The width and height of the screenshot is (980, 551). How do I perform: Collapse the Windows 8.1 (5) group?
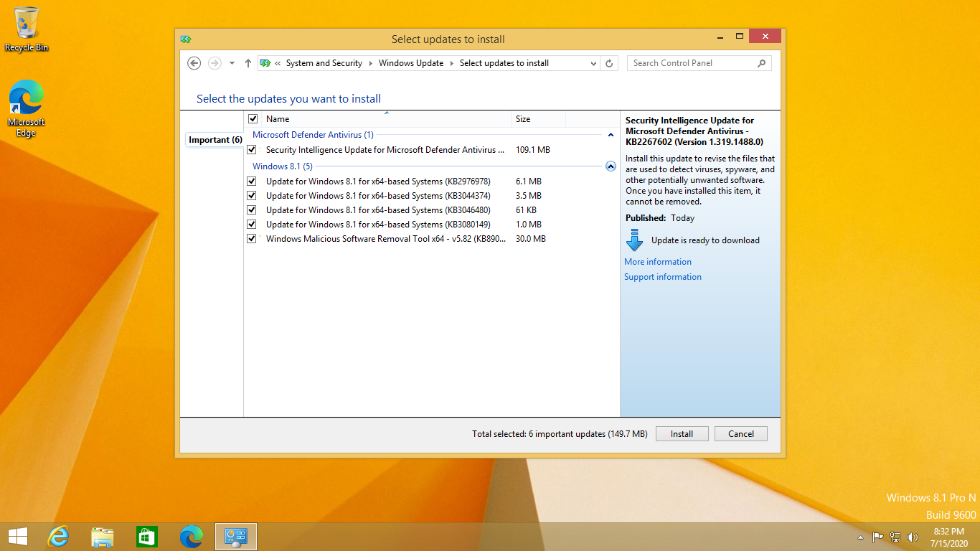(x=611, y=166)
